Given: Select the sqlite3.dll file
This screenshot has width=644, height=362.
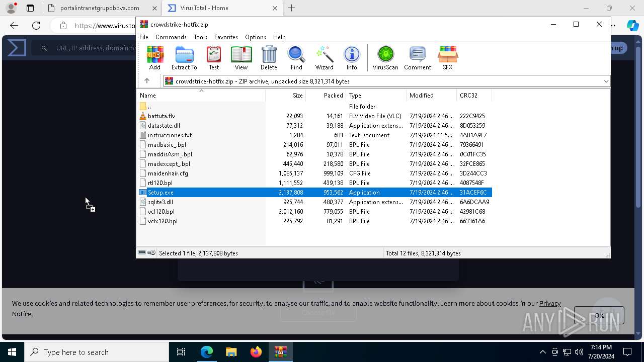Looking at the screenshot, I should click(x=315, y=202).
